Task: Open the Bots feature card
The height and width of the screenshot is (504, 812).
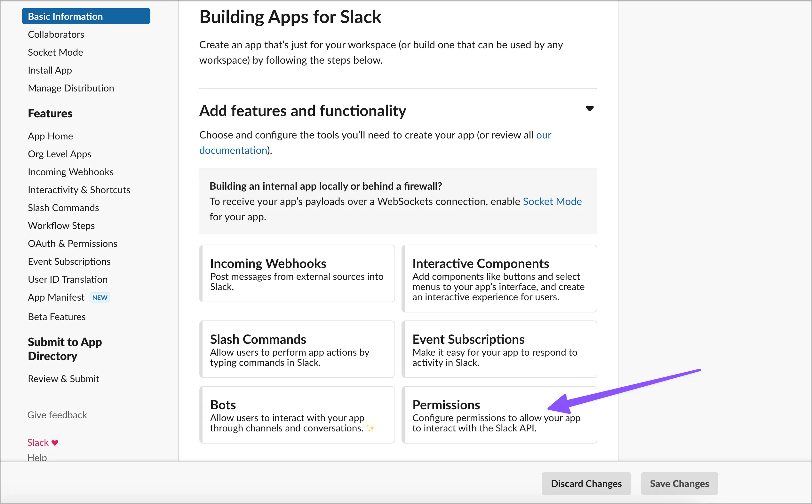Action: (297, 415)
